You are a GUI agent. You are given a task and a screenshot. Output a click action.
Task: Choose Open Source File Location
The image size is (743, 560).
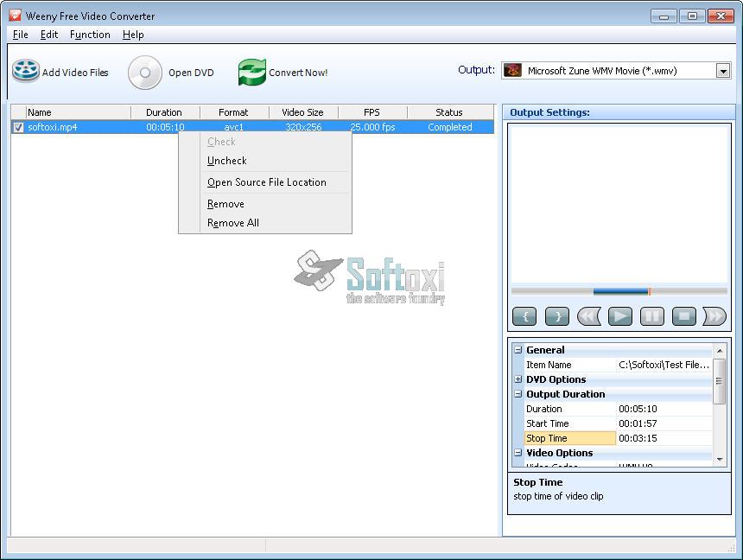(265, 182)
